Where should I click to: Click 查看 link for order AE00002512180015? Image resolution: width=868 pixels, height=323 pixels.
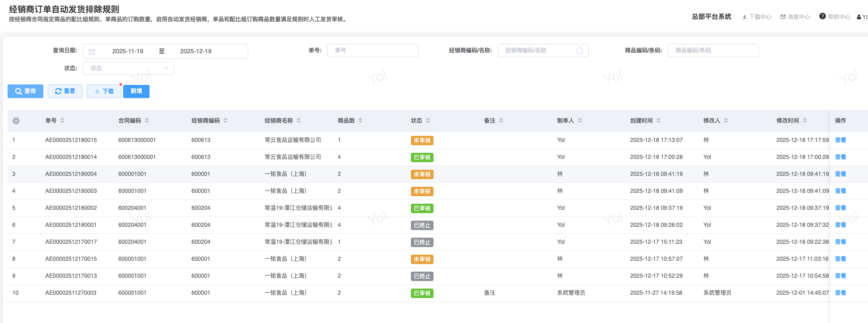(x=840, y=140)
